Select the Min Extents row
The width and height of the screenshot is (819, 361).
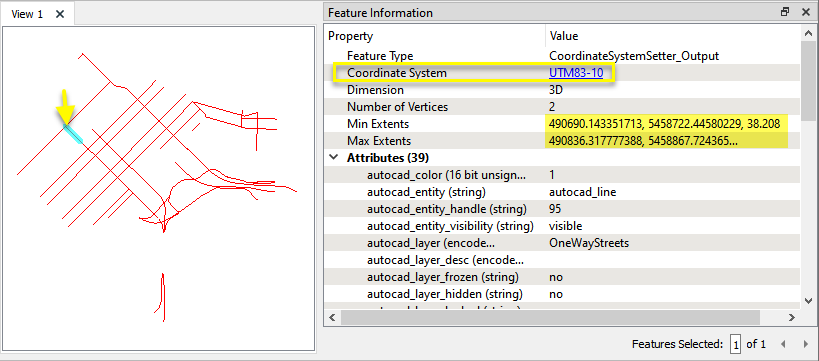click(x=563, y=124)
